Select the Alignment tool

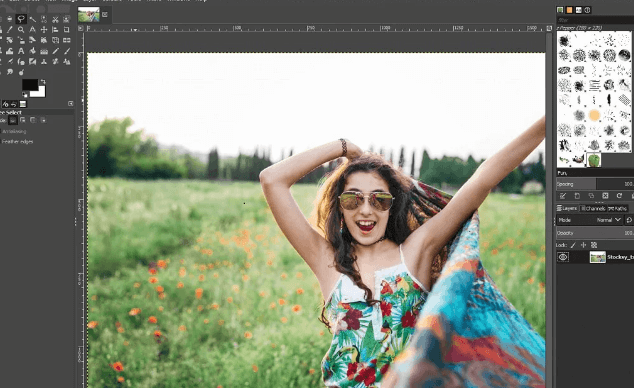coord(55,30)
